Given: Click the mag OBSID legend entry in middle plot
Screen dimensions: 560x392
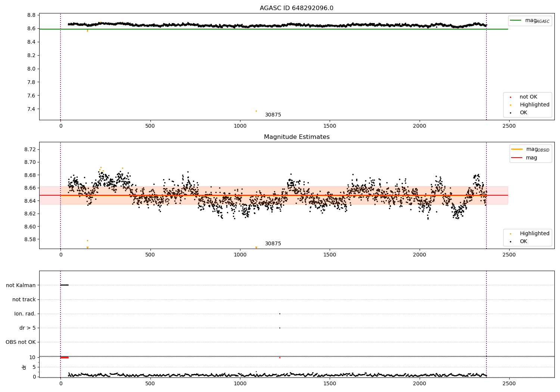Looking at the screenshot, I should coord(531,149).
